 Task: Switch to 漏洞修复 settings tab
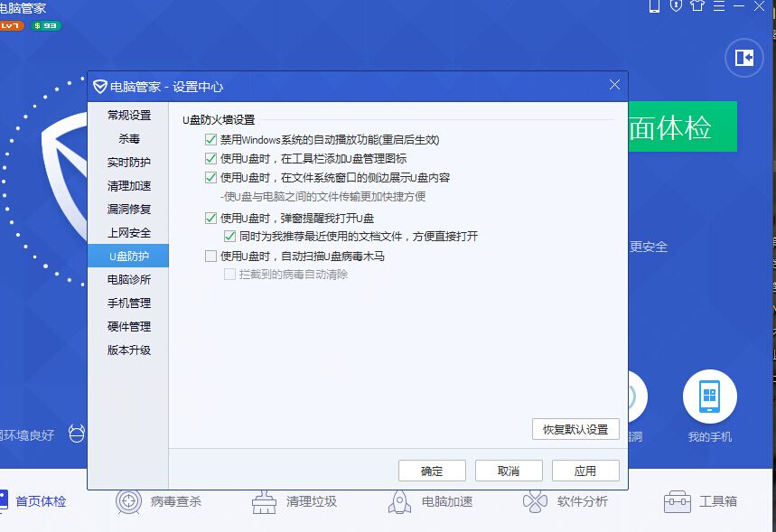128,210
